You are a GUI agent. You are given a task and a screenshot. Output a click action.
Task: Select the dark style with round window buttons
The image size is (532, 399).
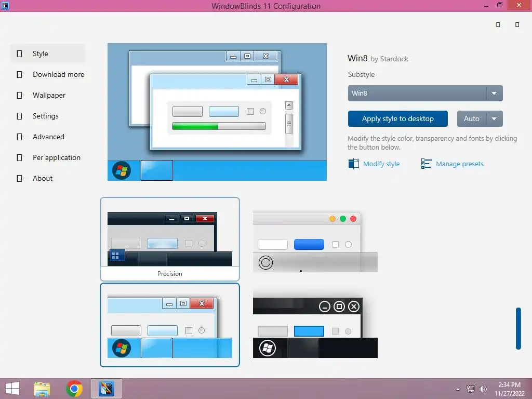[315, 327]
